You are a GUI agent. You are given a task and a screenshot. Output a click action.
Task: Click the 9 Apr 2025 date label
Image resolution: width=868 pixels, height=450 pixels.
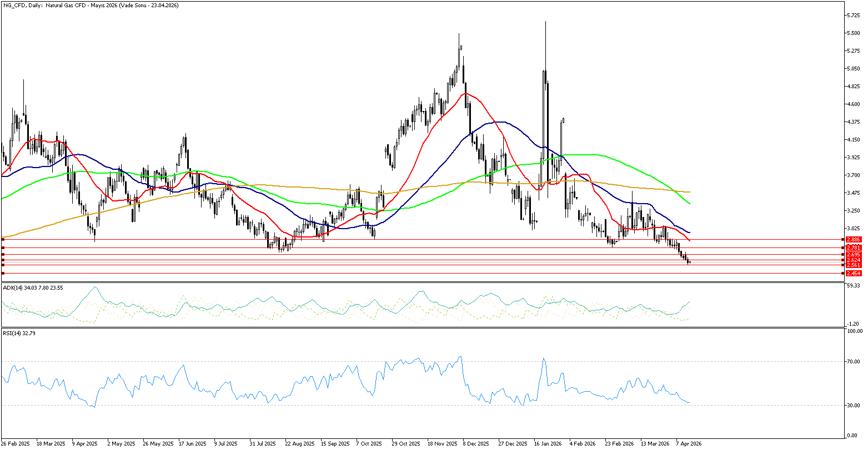85,444
